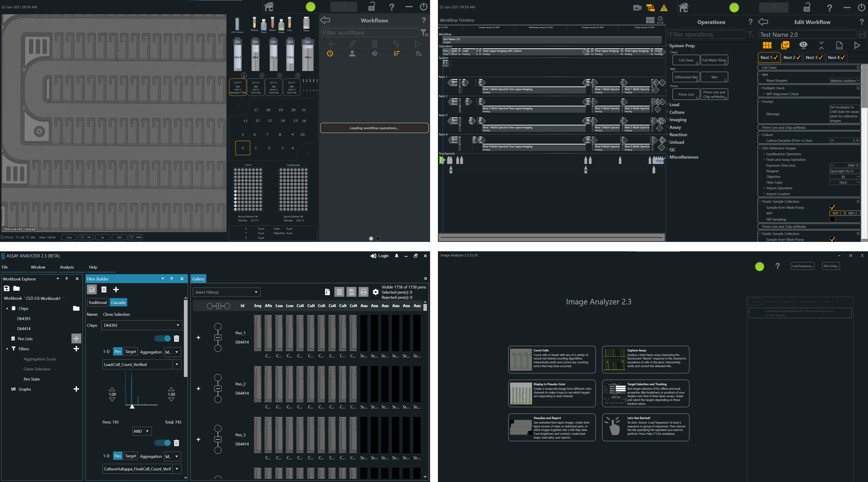
Task: Click the white histogram threshold slider handle
Action: 132,407
